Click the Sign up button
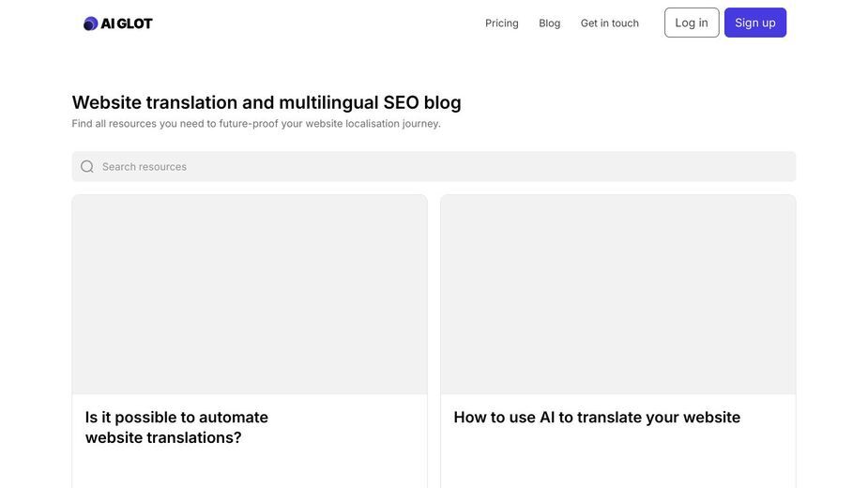This screenshot has height=488, width=868. click(755, 23)
